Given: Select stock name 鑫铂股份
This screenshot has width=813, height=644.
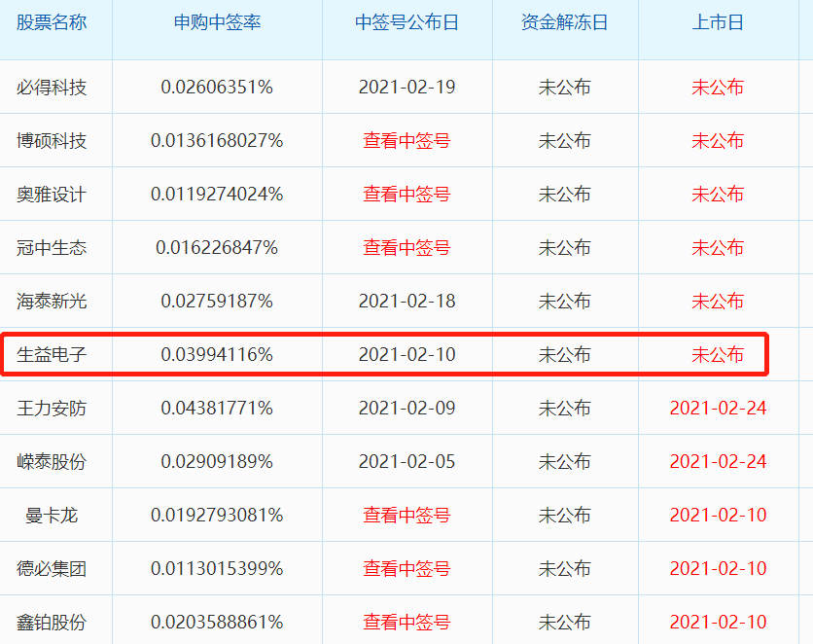Looking at the screenshot, I should click(52, 622).
